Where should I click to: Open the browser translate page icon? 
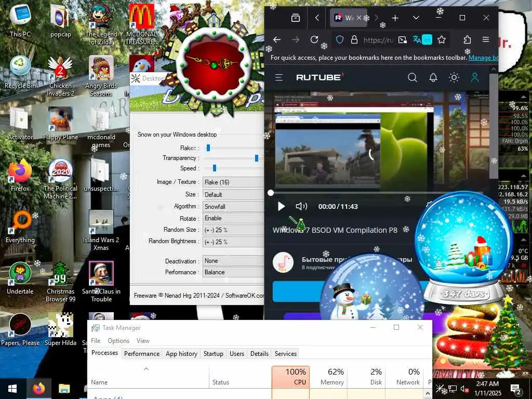[x=422, y=39]
